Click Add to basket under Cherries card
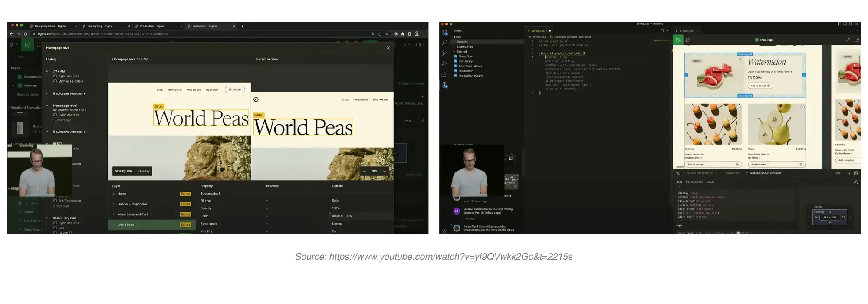Image resolution: width=868 pixels, height=304 pixels. coord(713,165)
